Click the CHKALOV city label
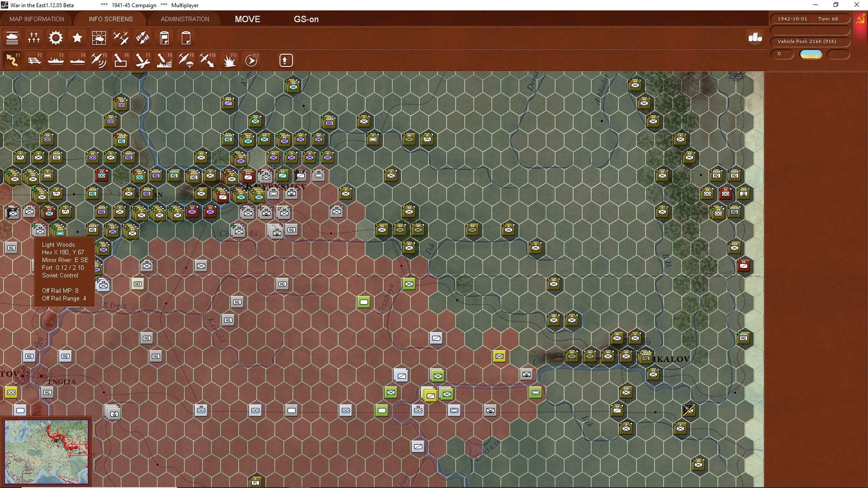Viewport: 868px width, 488px height. 671,359
